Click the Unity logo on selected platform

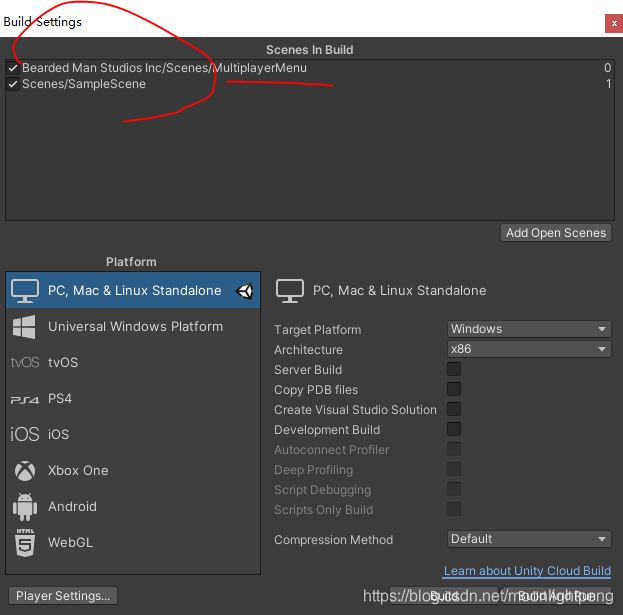(244, 291)
